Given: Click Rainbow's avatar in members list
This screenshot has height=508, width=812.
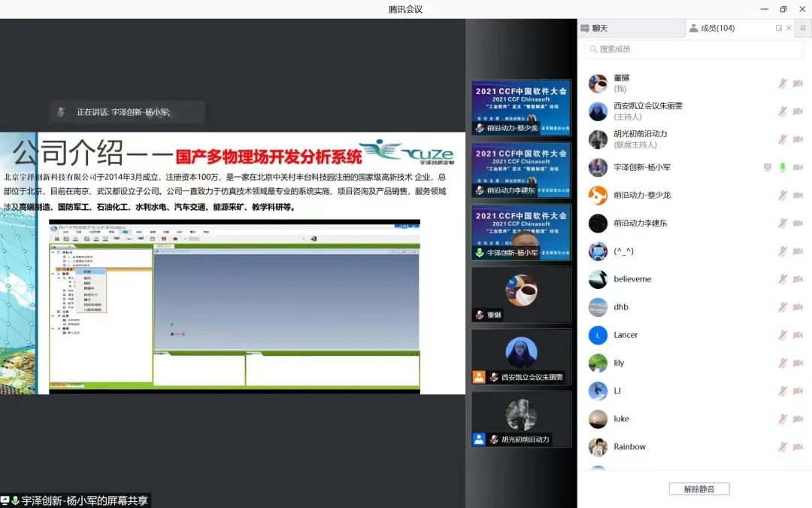Looking at the screenshot, I should (x=598, y=447).
